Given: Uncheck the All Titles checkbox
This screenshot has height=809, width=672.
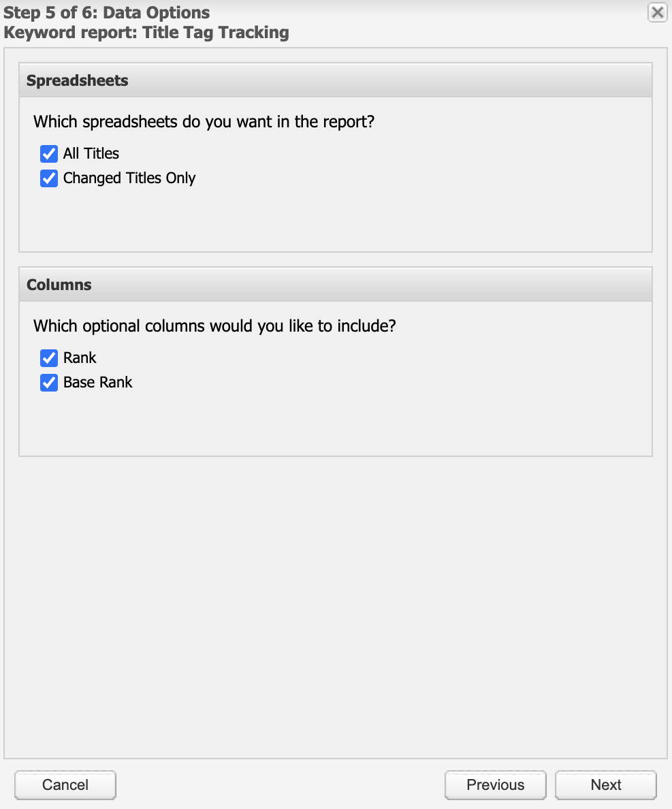Looking at the screenshot, I should pos(48,153).
